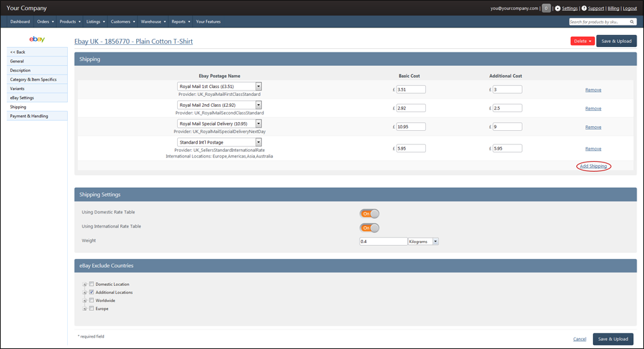644x349 pixels.
Task: Remove Royal Mail 2nd Class shipping row
Action: point(593,109)
